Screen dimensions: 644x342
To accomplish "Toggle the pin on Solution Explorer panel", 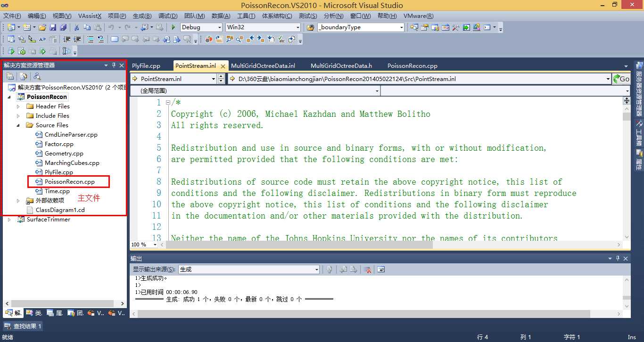I will pos(114,65).
